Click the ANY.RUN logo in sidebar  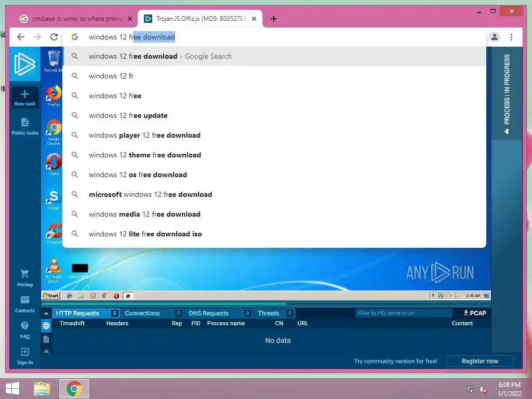[x=25, y=64]
